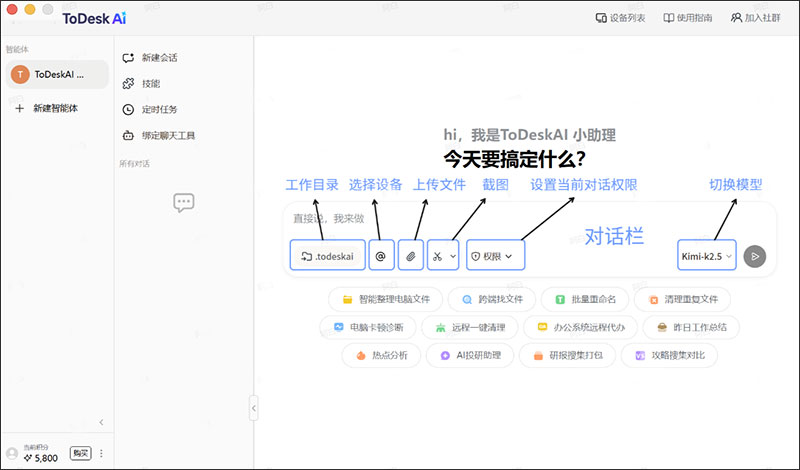800x470 pixels.
Task: Click the shield icon in 权限 button
Action: tap(476, 256)
